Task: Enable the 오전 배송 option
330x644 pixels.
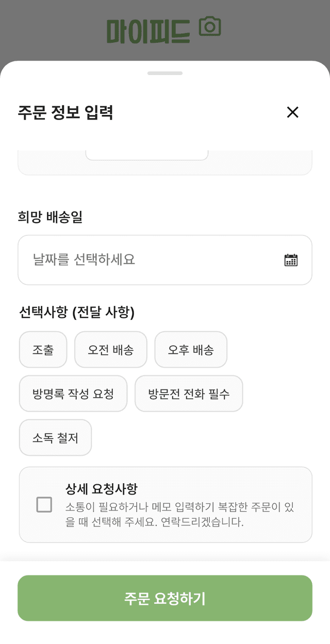Action: [x=110, y=350]
